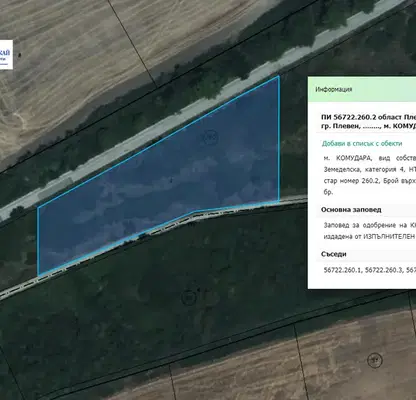Click the 'Заповед за одобрение' order text
Screen dimensions: 416x400
point(362,225)
